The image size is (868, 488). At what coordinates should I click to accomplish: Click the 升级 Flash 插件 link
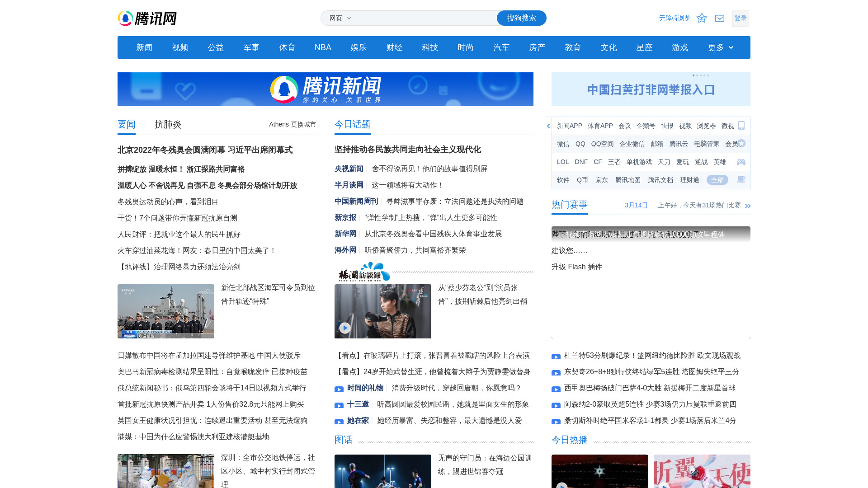(577, 267)
